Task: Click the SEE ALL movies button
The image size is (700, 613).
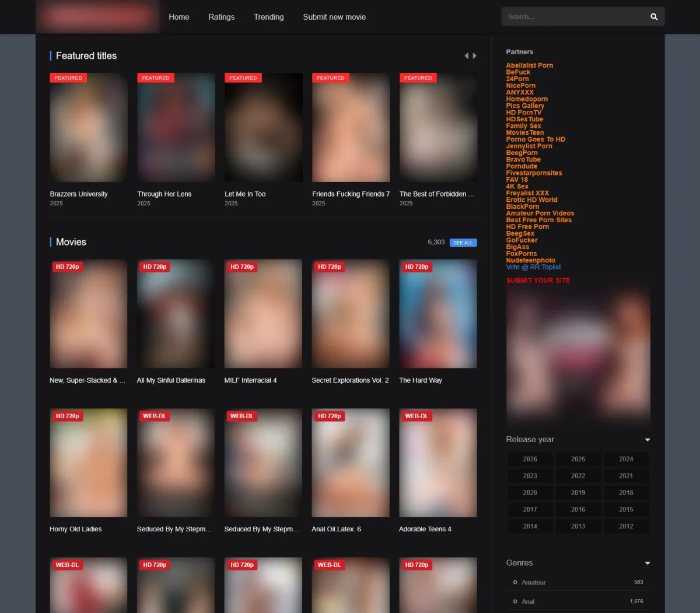Action: click(463, 243)
